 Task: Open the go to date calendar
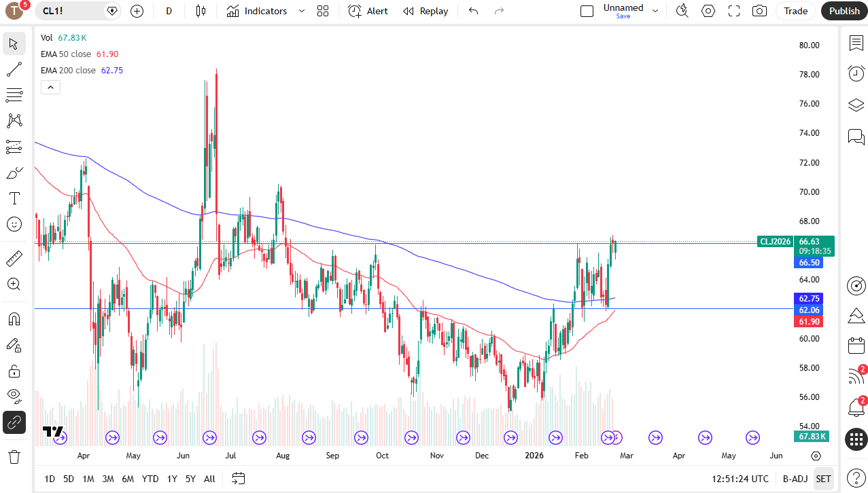[x=238, y=479]
